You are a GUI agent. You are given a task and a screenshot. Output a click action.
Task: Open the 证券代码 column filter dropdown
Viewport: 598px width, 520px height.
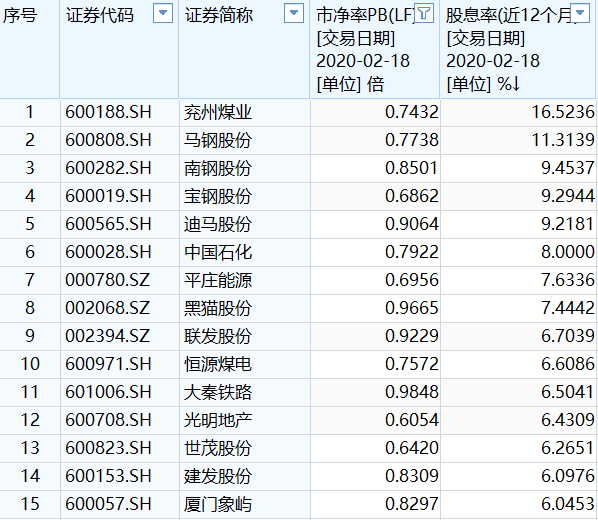pyautogui.click(x=163, y=13)
